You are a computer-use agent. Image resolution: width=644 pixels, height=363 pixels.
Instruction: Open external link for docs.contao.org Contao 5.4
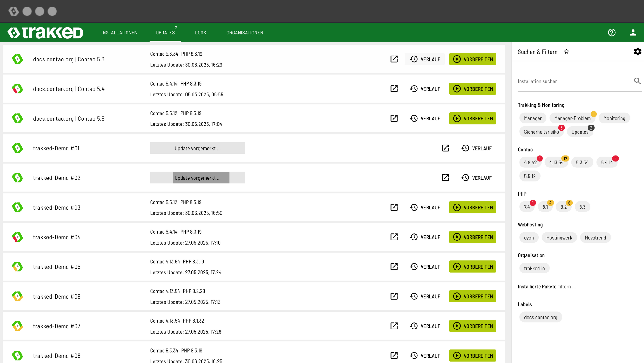click(394, 89)
